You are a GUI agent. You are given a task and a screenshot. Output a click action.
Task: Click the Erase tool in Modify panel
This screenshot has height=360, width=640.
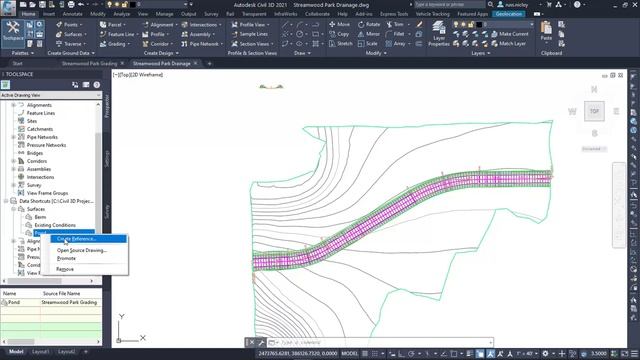pyautogui.click(x=419, y=24)
